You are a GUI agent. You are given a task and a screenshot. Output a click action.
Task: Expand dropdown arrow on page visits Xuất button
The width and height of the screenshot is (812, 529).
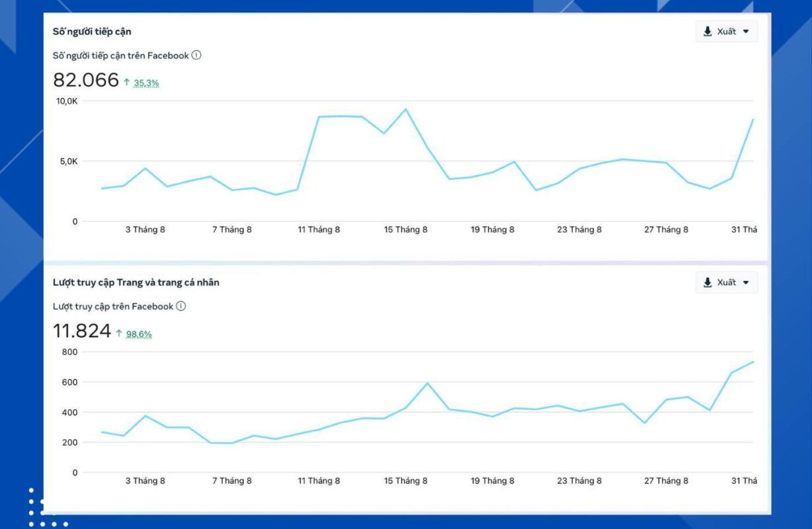[746, 282]
